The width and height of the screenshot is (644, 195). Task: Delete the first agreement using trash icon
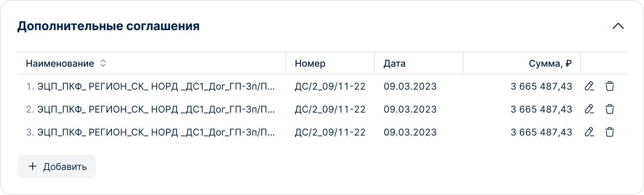pos(610,86)
